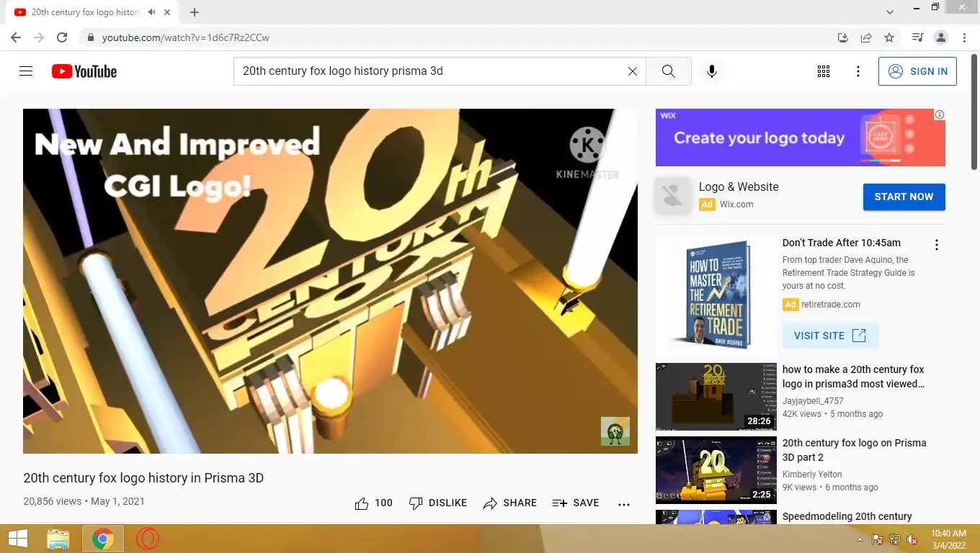Open options menu for Don't Trade ad
This screenshot has width=980, height=553.
pos(937,245)
